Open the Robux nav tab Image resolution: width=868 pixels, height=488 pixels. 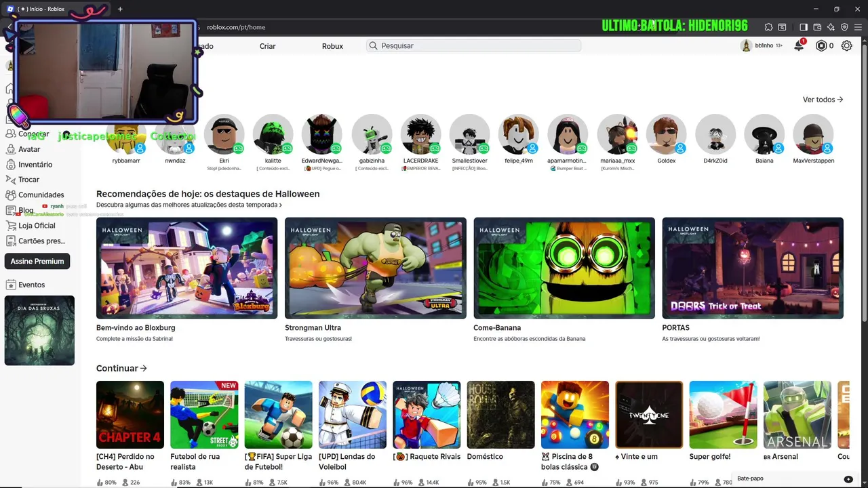pos(332,46)
